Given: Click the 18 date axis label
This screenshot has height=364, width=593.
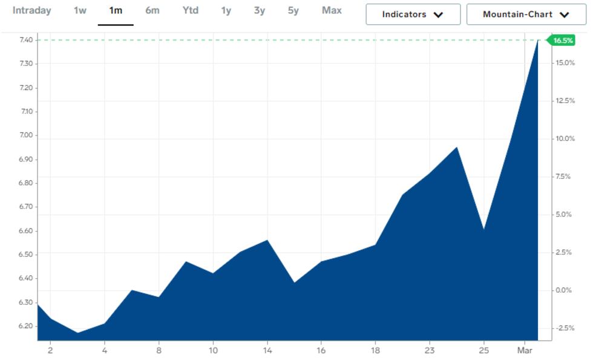Looking at the screenshot, I should click(375, 350).
